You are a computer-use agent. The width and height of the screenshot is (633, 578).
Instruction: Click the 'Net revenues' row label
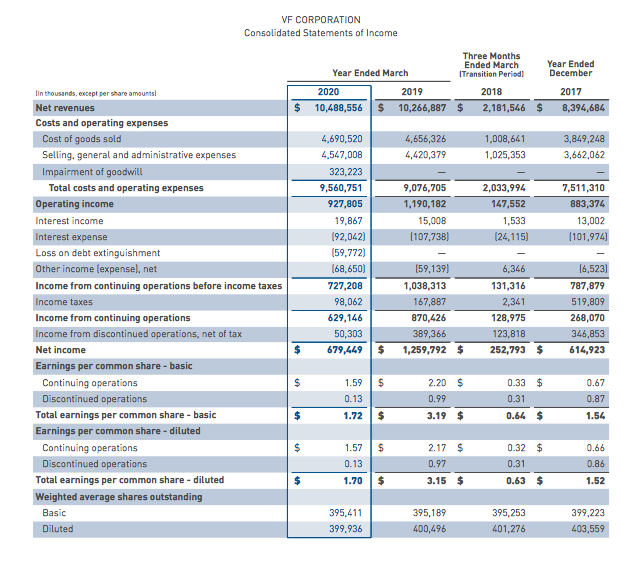tap(65, 108)
